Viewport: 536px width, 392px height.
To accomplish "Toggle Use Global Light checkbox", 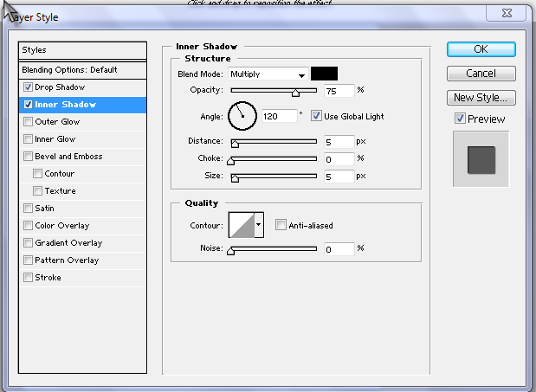I will [317, 116].
